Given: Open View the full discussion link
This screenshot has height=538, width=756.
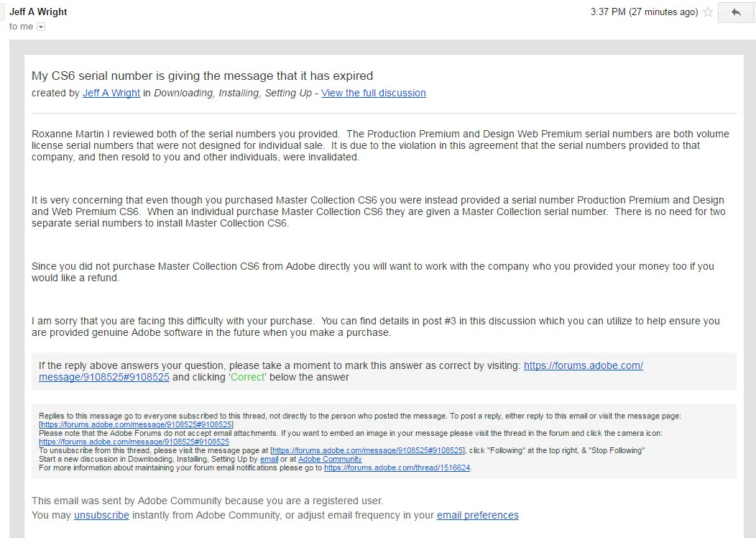Looking at the screenshot, I should pos(373,93).
